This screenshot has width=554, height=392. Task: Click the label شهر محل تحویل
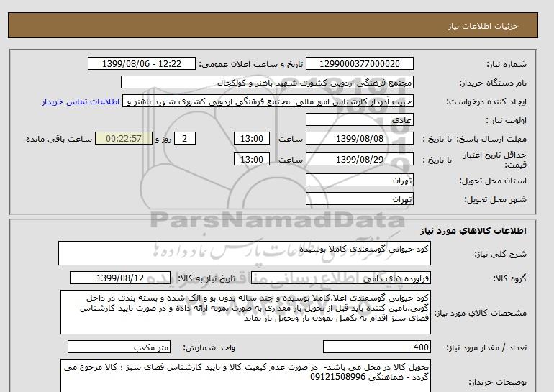pos(495,199)
